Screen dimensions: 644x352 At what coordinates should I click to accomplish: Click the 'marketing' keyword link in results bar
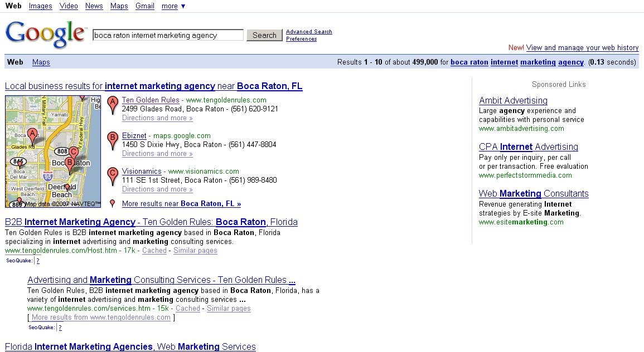(x=538, y=62)
